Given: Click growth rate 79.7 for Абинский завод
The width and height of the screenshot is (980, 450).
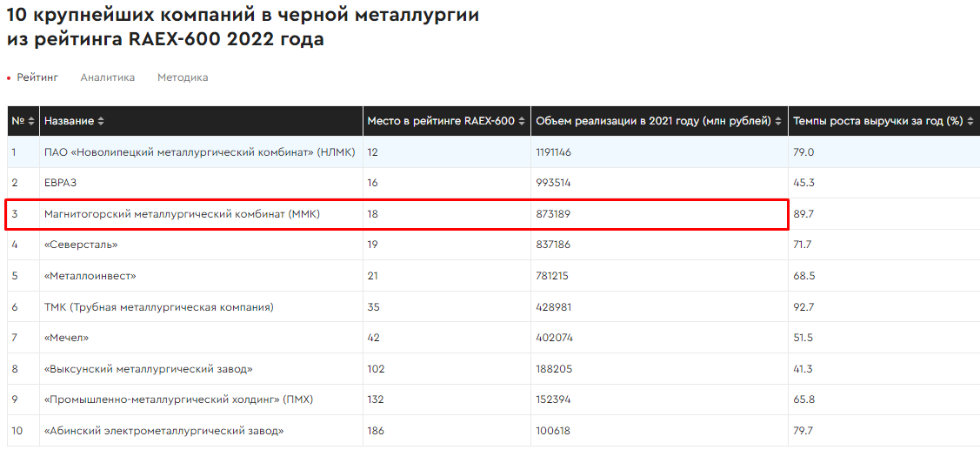Looking at the screenshot, I should point(803,431).
